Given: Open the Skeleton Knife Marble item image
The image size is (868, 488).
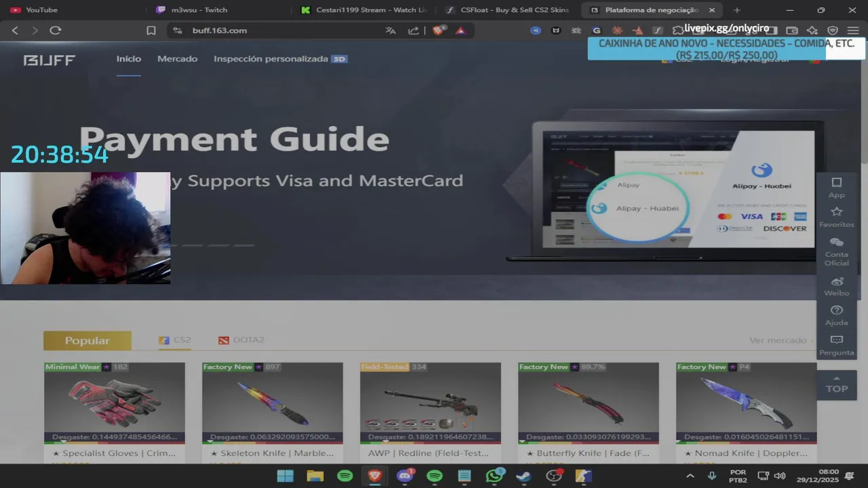Looking at the screenshot, I should [273, 402].
